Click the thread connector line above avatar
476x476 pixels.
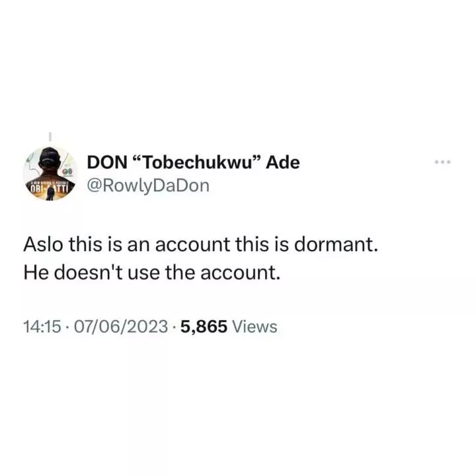pyautogui.click(x=50, y=136)
